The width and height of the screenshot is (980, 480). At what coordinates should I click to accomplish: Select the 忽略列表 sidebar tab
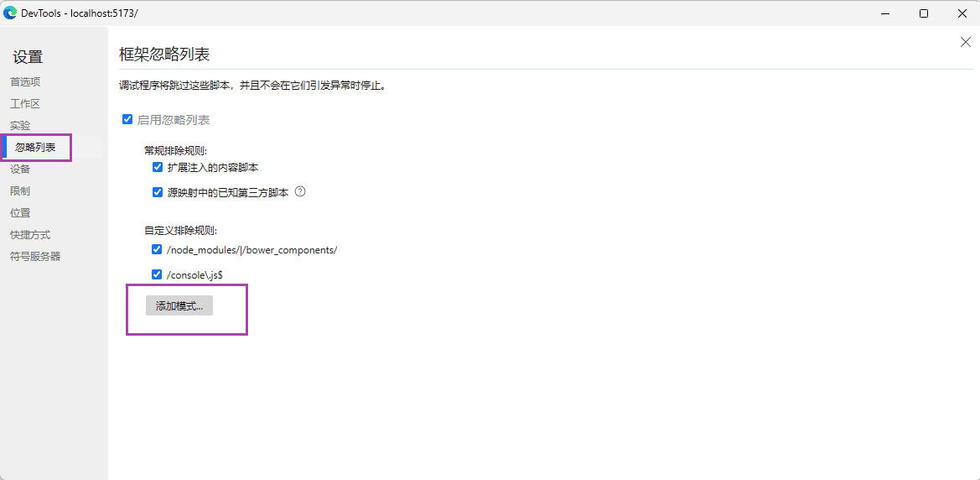coord(36,148)
